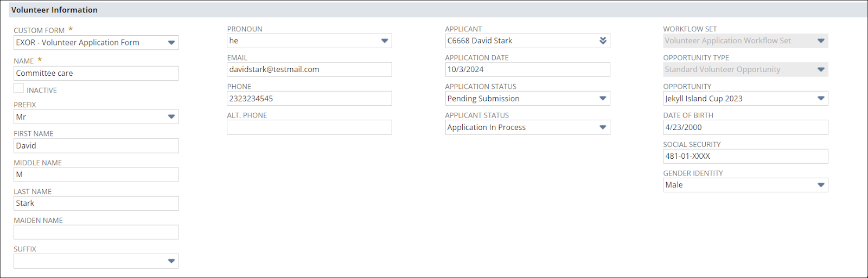Viewport: 868px width, 278px height.
Task: Click the Workflow Set dropdown arrow
Action: click(x=821, y=41)
